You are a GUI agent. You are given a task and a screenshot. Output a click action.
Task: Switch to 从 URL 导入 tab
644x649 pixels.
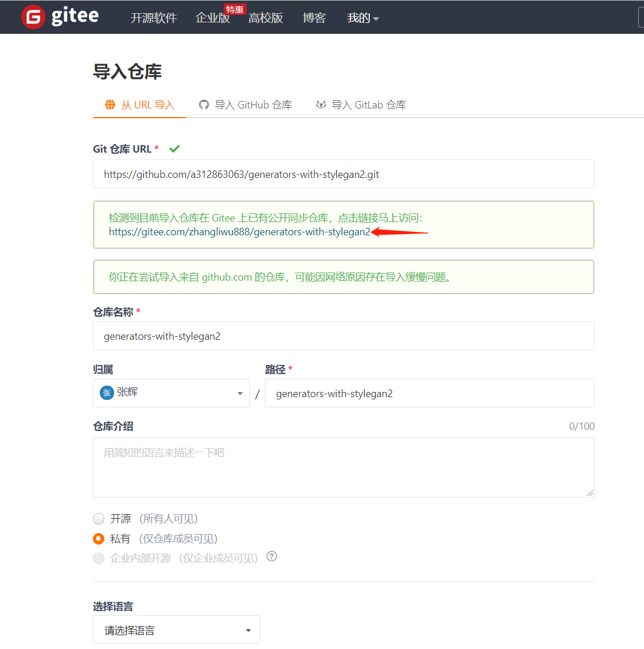pyautogui.click(x=140, y=104)
